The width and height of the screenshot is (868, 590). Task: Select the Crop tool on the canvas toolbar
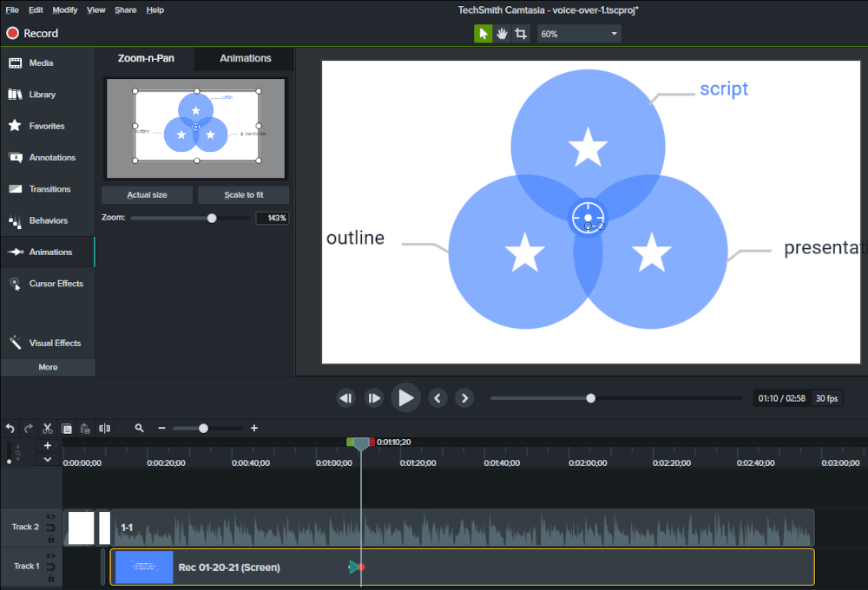pyautogui.click(x=520, y=33)
